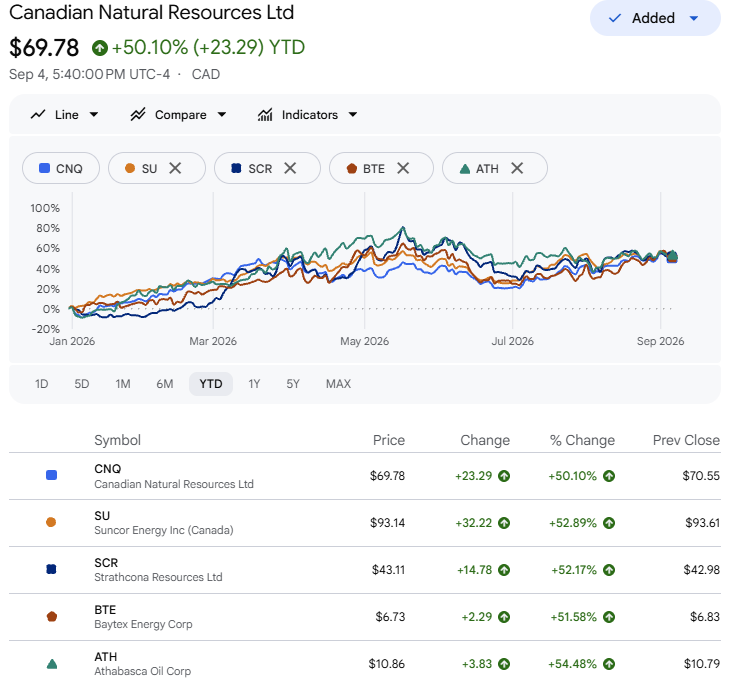Viewport: 736px width, 698px height.
Task: Open SU Suncor Energy row
Action: pyautogui.click(x=365, y=523)
